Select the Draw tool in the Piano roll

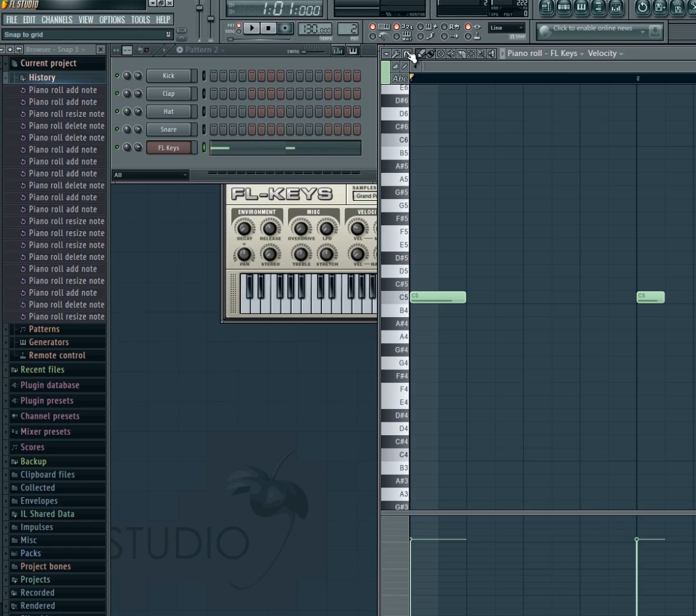coord(420,54)
